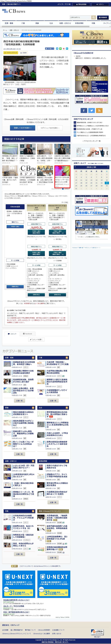Click 手続きへ進む under CBnews会員 plan
The image size is (111, 644).
(15, 226)
